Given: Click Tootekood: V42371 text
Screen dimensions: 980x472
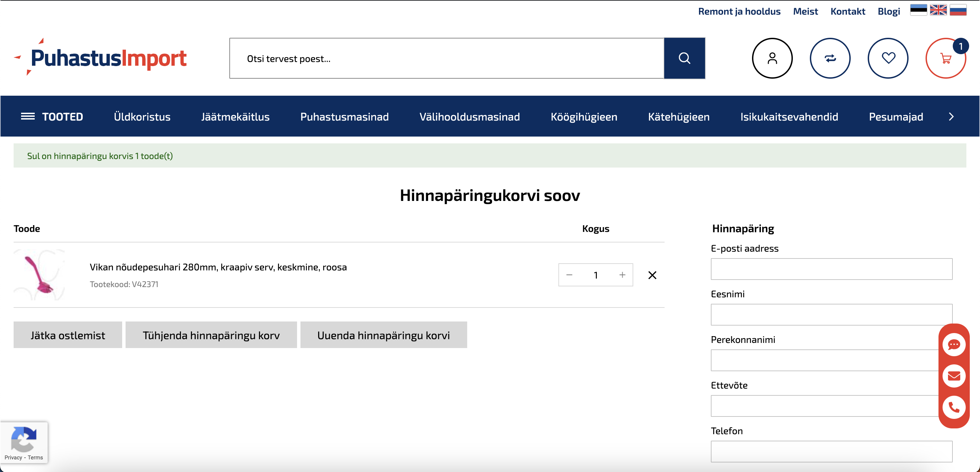Looking at the screenshot, I should (x=124, y=284).
